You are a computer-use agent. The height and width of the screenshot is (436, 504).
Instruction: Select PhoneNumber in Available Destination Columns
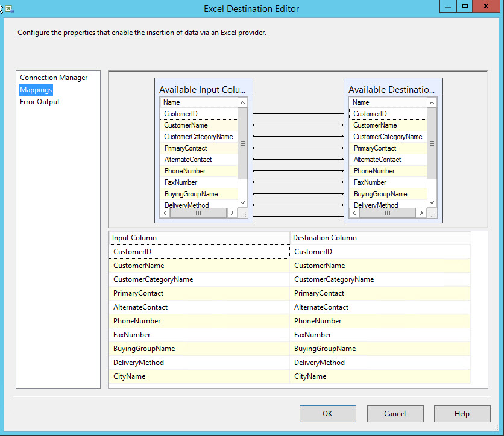click(388, 171)
